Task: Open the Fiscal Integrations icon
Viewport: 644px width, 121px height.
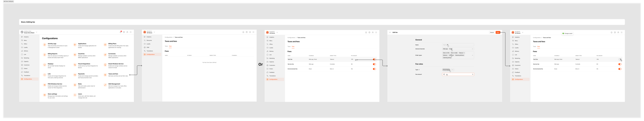Action: pyautogui.click(x=75, y=65)
